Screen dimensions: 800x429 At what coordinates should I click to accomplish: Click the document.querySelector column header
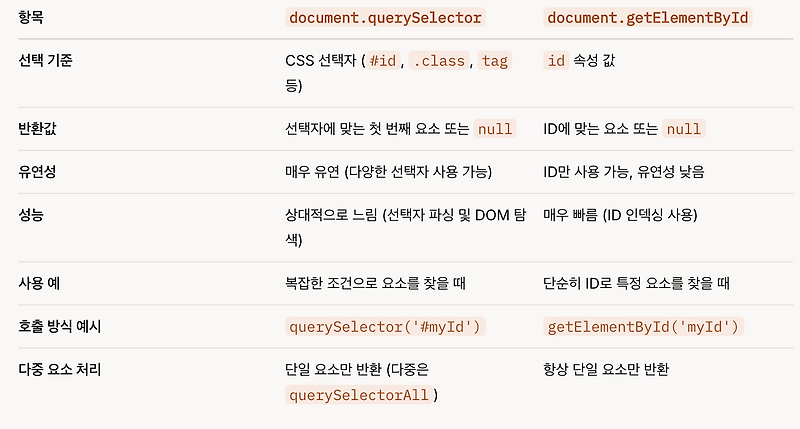[x=385, y=18]
